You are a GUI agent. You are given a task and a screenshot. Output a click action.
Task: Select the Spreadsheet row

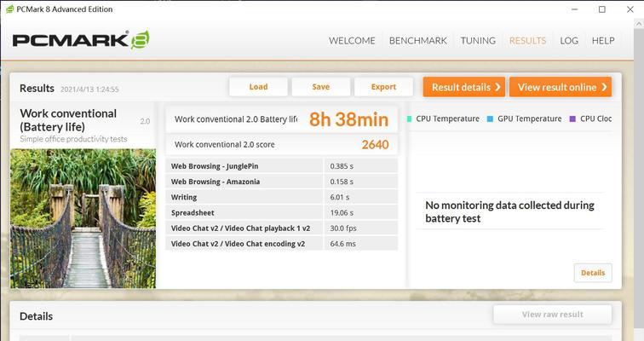pyautogui.click(x=282, y=213)
